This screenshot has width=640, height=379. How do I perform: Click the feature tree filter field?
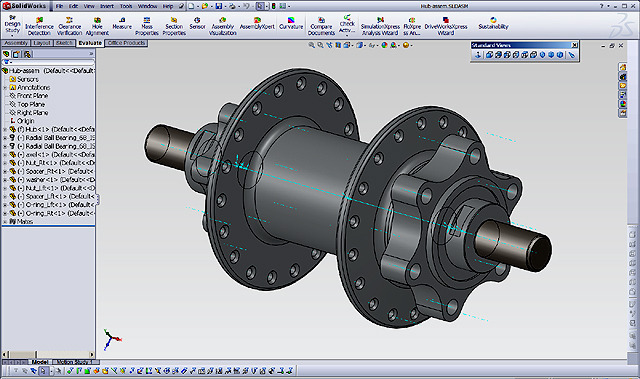point(48,62)
